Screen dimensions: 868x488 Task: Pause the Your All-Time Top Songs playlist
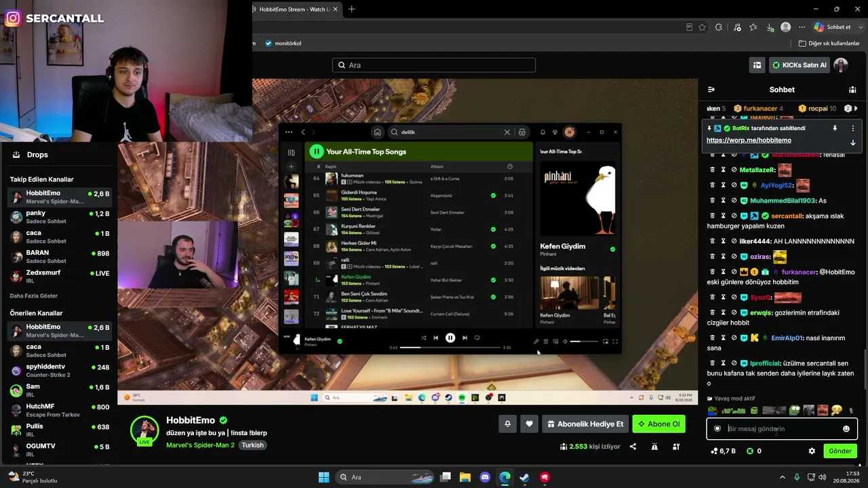pyautogui.click(x=316, y=151)
